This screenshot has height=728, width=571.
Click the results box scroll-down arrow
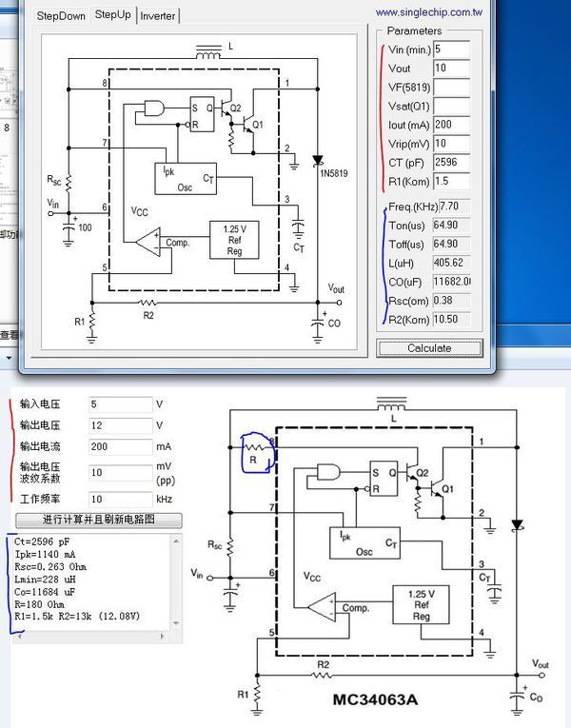(176, 623)
